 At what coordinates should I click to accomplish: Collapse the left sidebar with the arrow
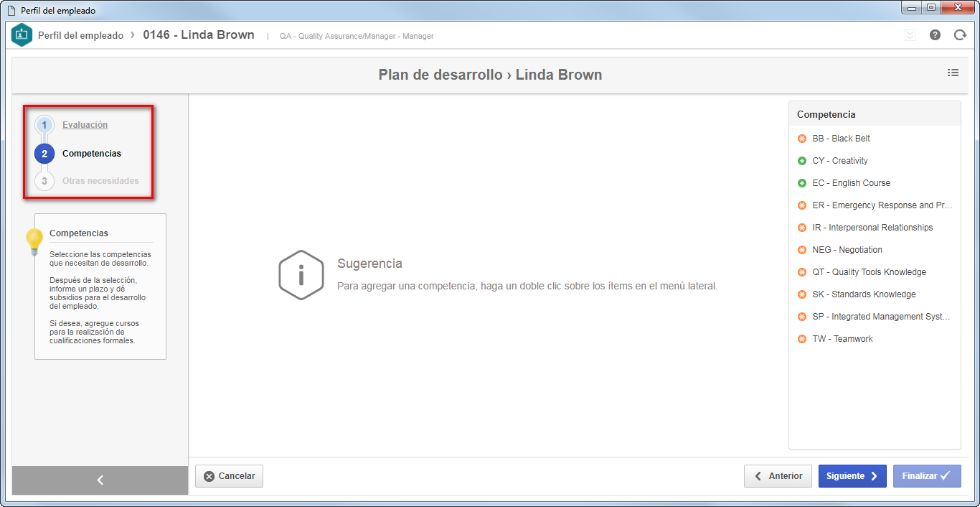100,480
